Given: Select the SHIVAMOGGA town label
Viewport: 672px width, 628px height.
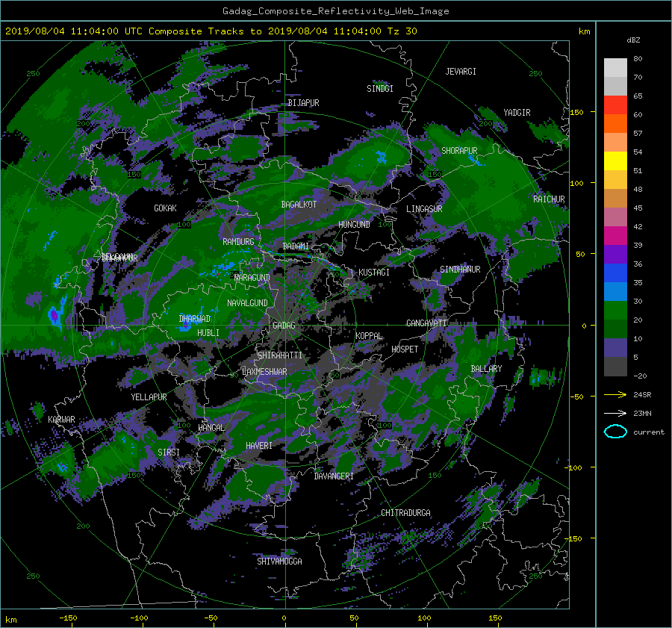Looking at the screenshot, I should point(279,561).
